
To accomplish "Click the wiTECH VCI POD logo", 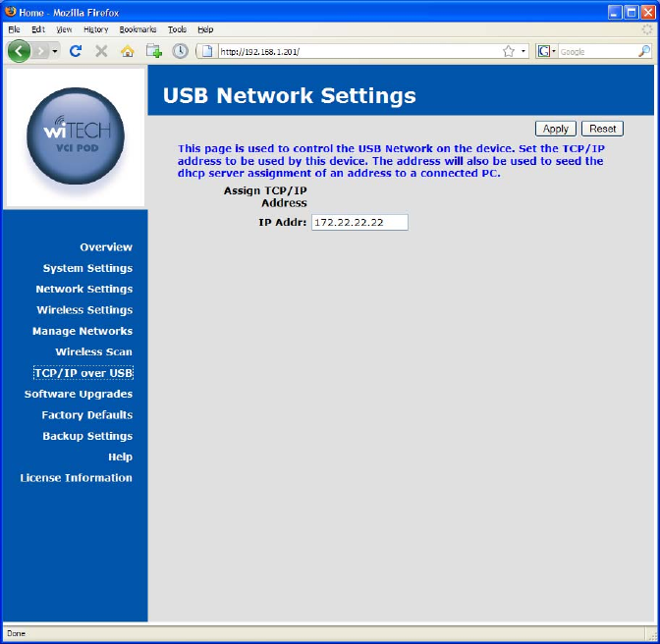I will (76, 135).
